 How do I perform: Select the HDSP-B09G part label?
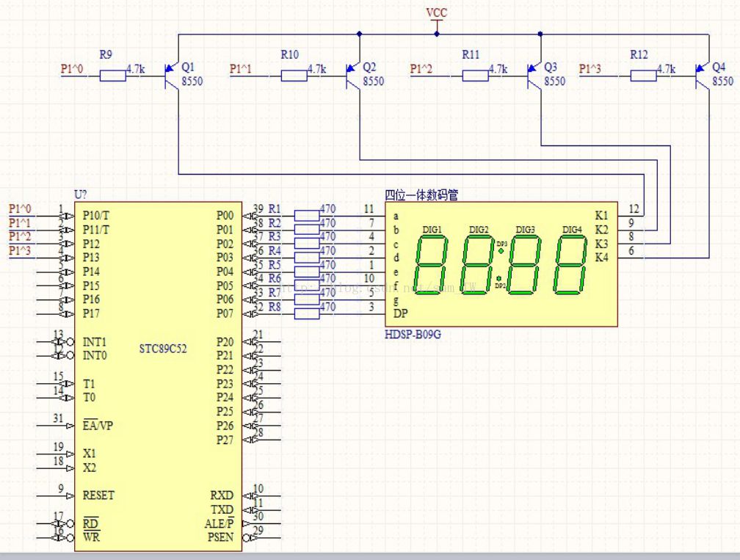tap(413, 335)
